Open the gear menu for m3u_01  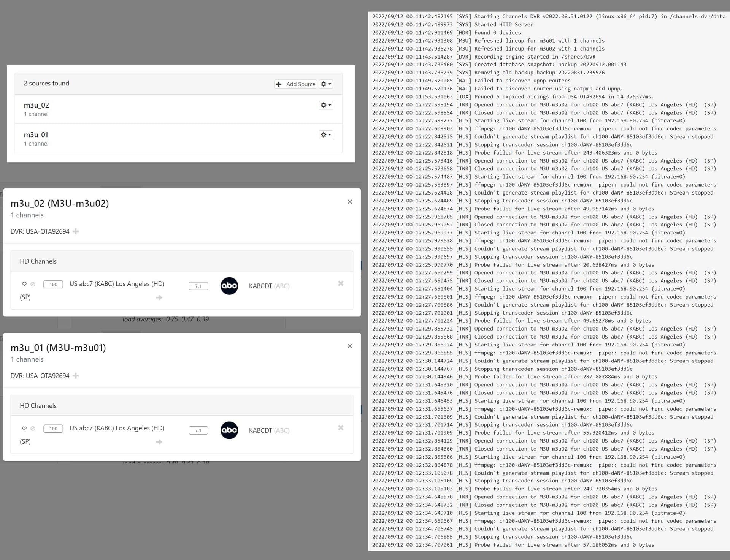pyautogui.click(x=326, y=135)
